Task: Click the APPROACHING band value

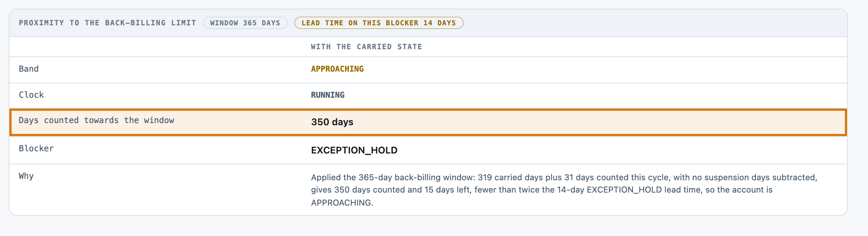Action: click(x=337, y=69)
